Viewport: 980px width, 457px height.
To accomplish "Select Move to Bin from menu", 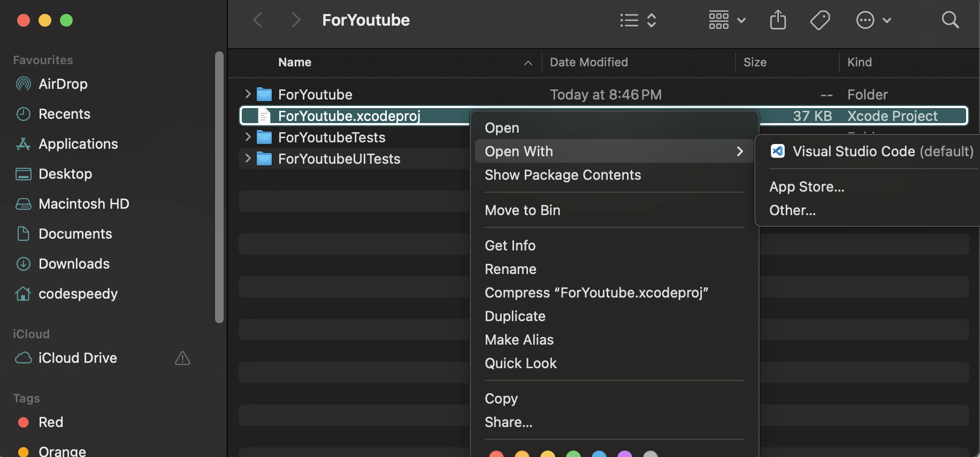I will (x=522, y=210).
